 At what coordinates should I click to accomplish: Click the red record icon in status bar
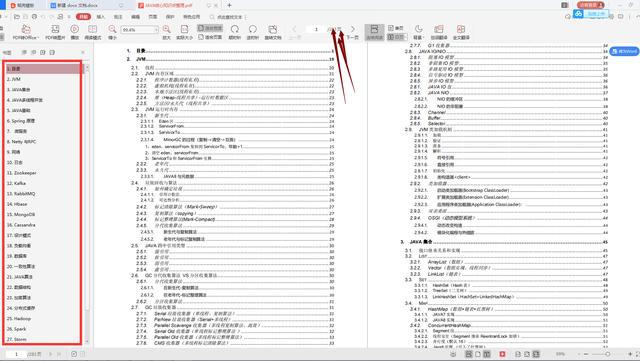coord(502,354)
